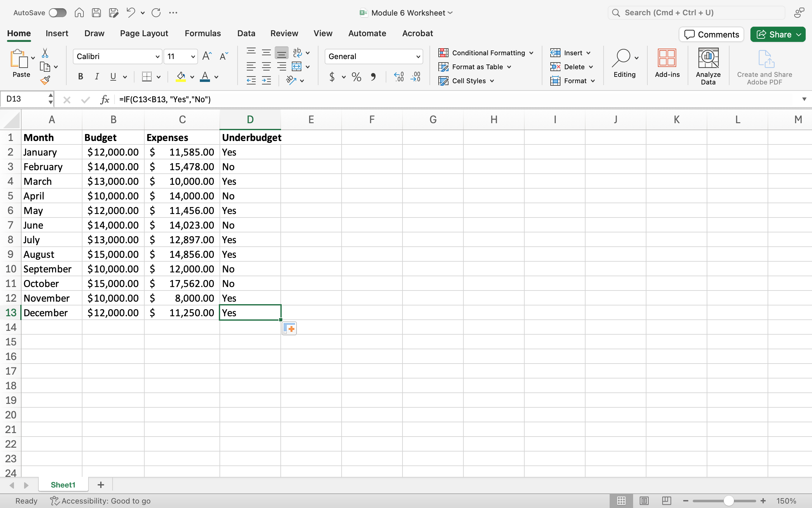Click the Home icon in the title bar

[79, 13]
